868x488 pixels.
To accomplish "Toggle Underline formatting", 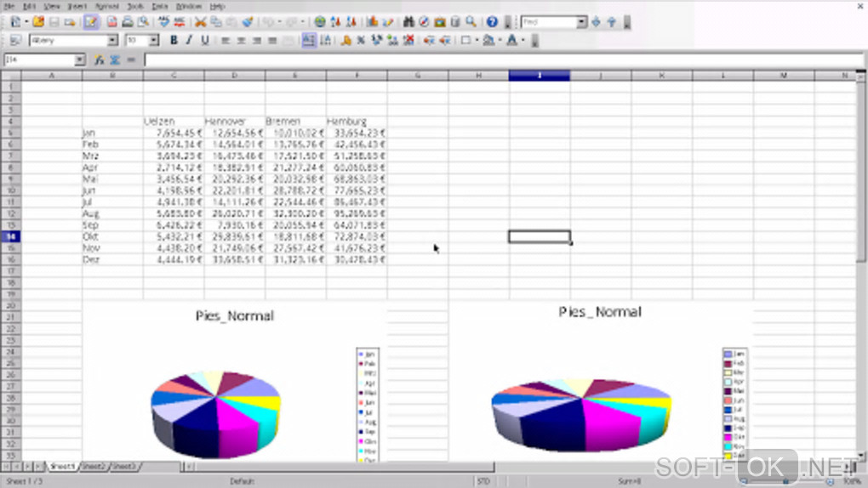I will pyautogui.click(x=205, y=41).
